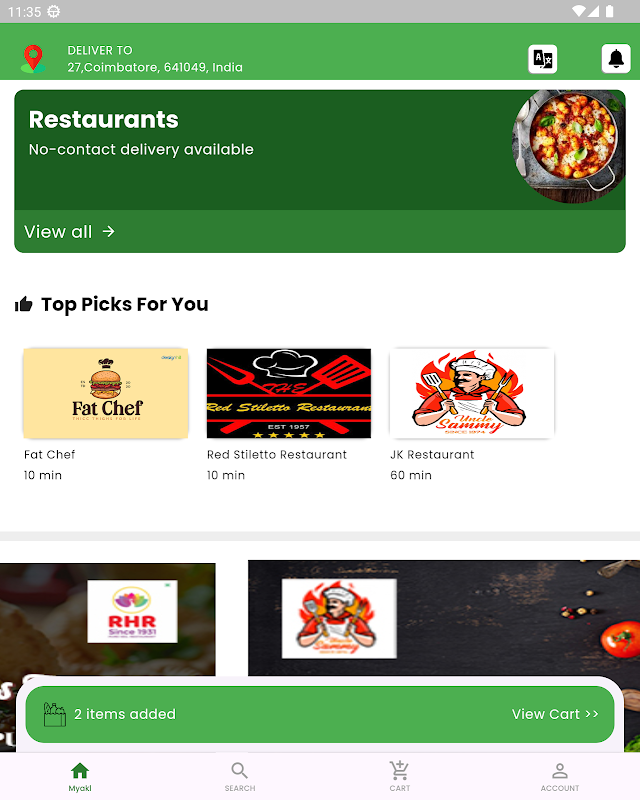The height and width of the screenshot is (800, 640).
Task: Select Red Stiletto Restaurant logo image
Action: [x=289, y=393]
